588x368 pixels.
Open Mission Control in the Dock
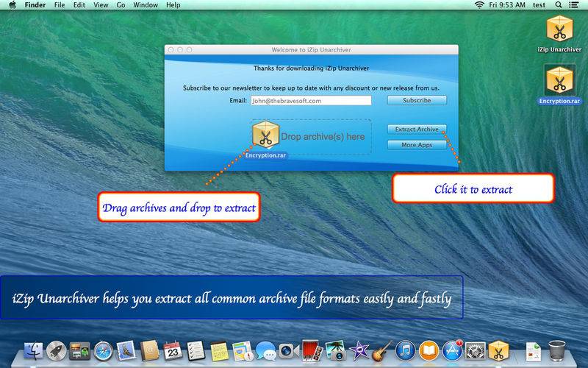(79, 351)
